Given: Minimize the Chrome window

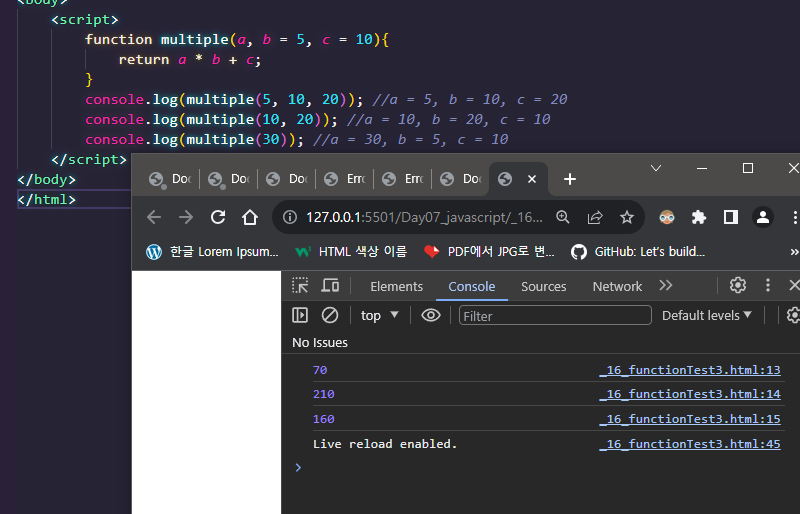Looking at the screenshot, I should click(702, 168).
